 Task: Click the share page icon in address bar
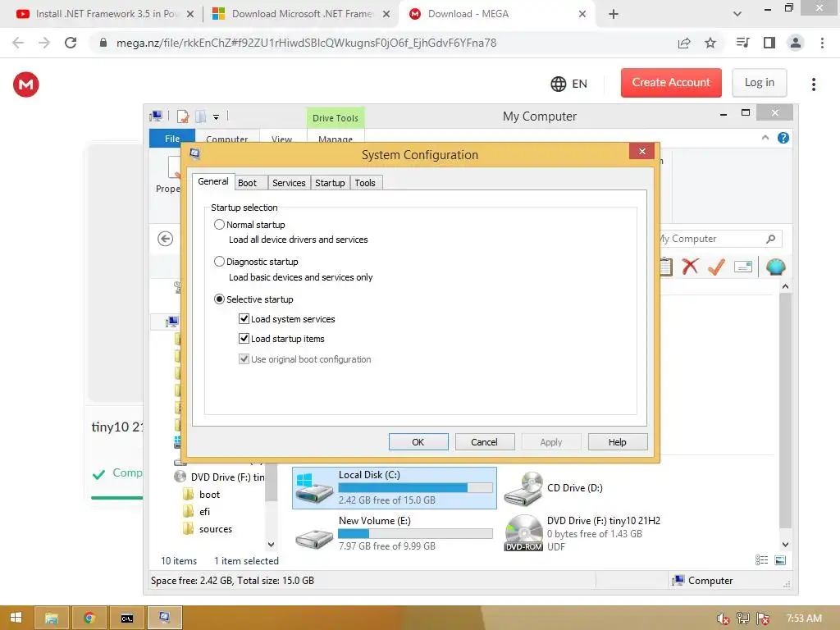(684, 43)
